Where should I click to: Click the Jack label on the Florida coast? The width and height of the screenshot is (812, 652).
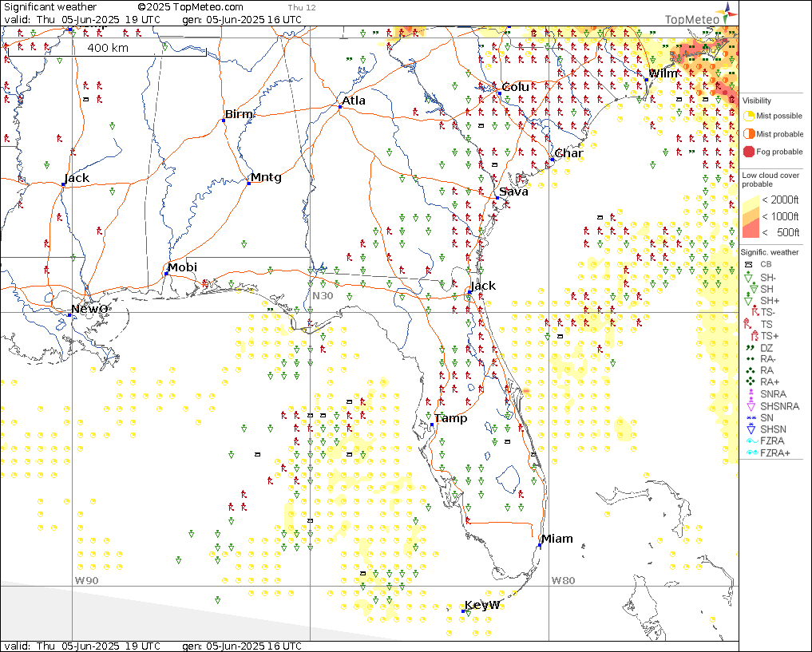(483, 286)
